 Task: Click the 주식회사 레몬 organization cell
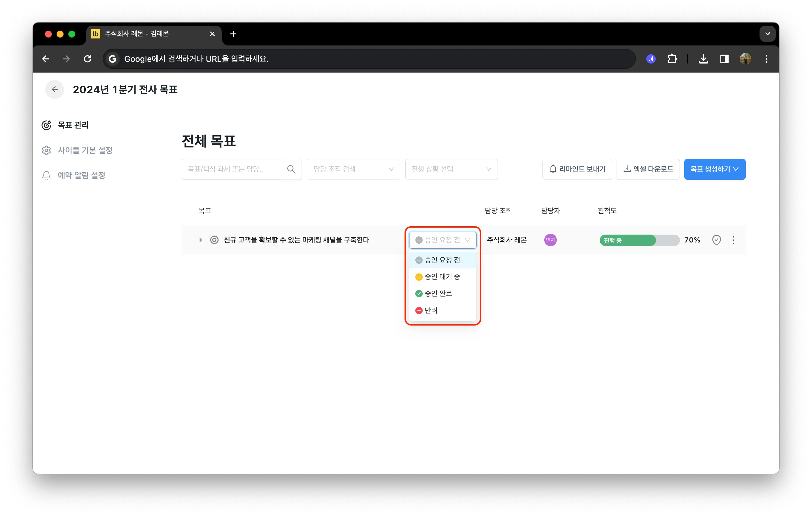tap(507, 240)
